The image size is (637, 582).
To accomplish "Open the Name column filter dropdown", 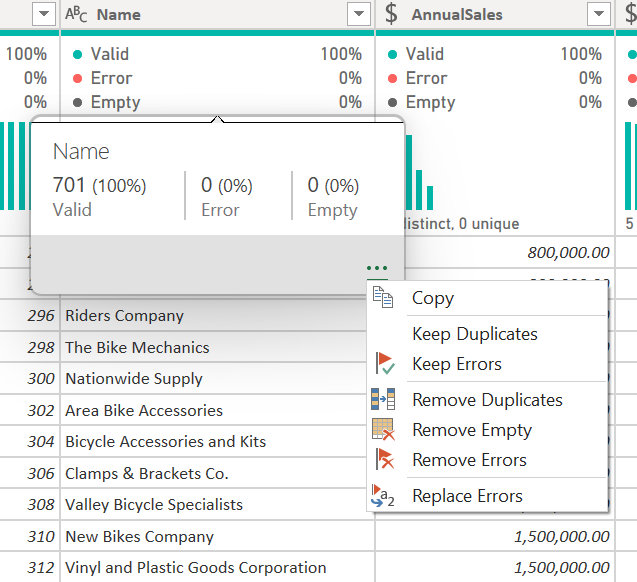I will point(359,14).
